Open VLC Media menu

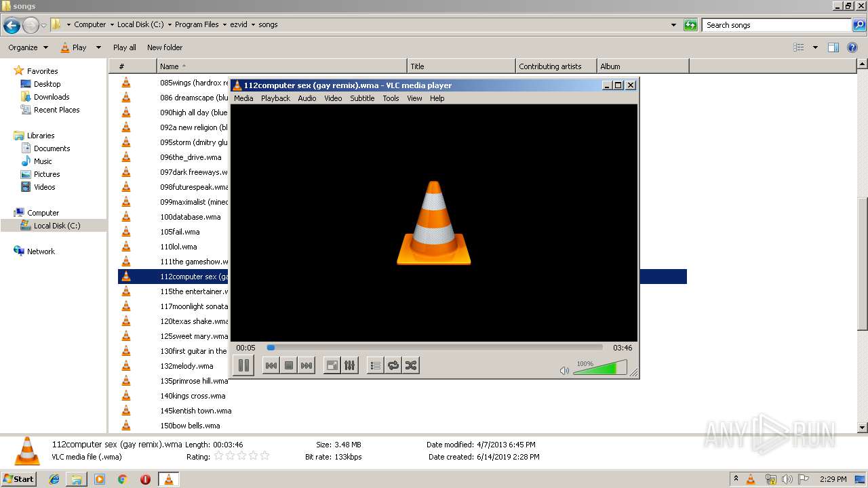pos(243,98)
